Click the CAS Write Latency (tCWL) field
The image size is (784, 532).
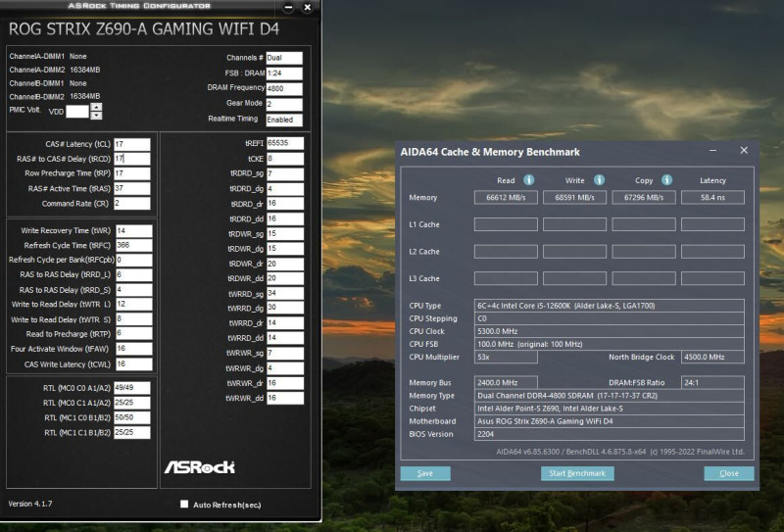134,364
